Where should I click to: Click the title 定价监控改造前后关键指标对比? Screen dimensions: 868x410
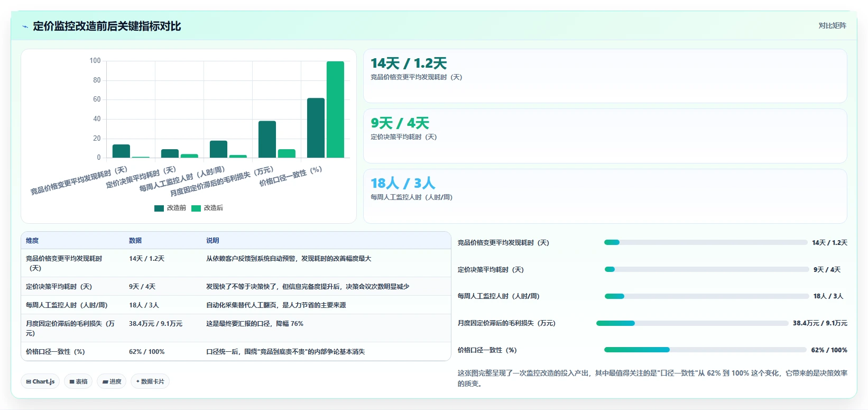tap(107, 26)
